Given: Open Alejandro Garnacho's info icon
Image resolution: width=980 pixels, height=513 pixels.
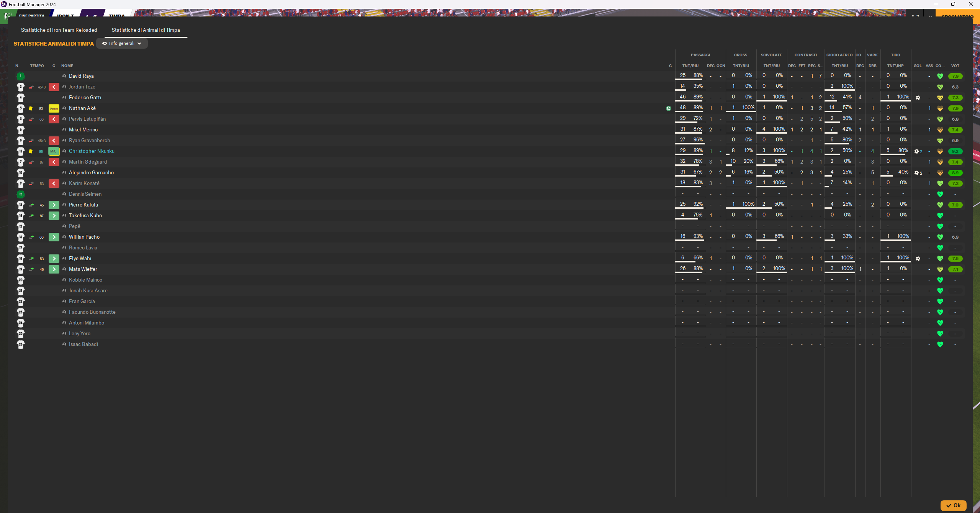Looking at the screenshot, I should pos(64,173).
